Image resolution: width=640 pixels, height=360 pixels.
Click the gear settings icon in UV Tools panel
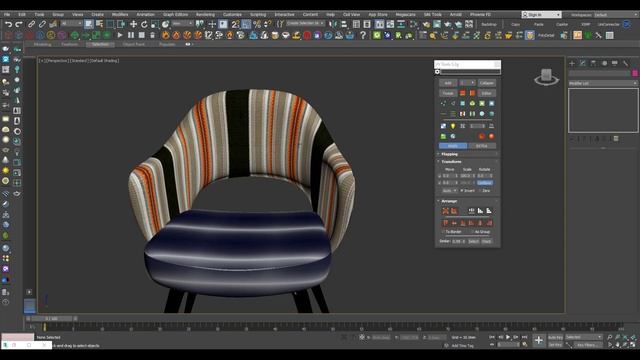click(x=437, y=72)
